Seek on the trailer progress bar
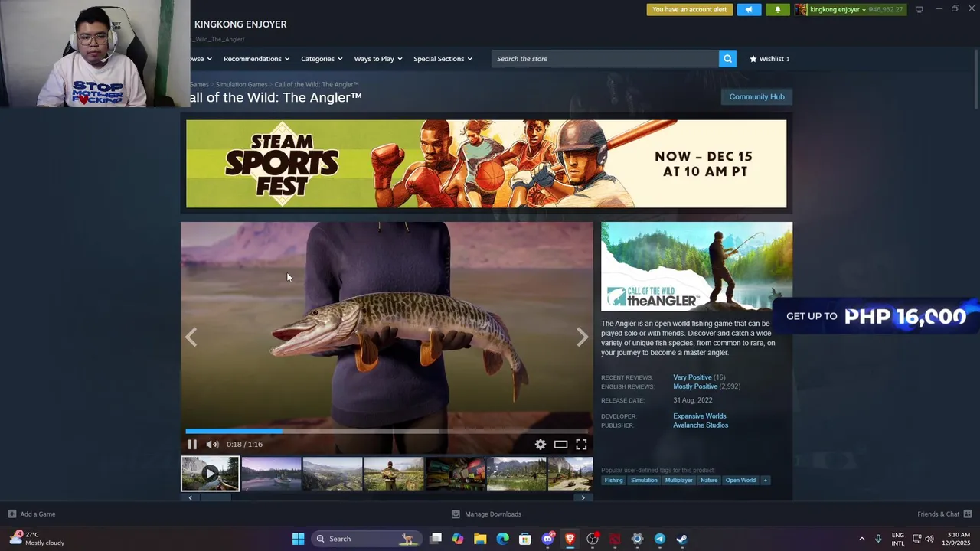Image resolution: width=980 pixels, height=551 pixels. click(x=387, y=431)
